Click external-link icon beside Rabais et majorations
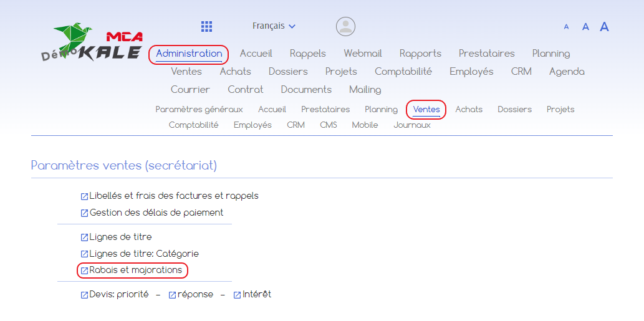The height and width of the screenshot is (321, 644). (x=84, y=271)
